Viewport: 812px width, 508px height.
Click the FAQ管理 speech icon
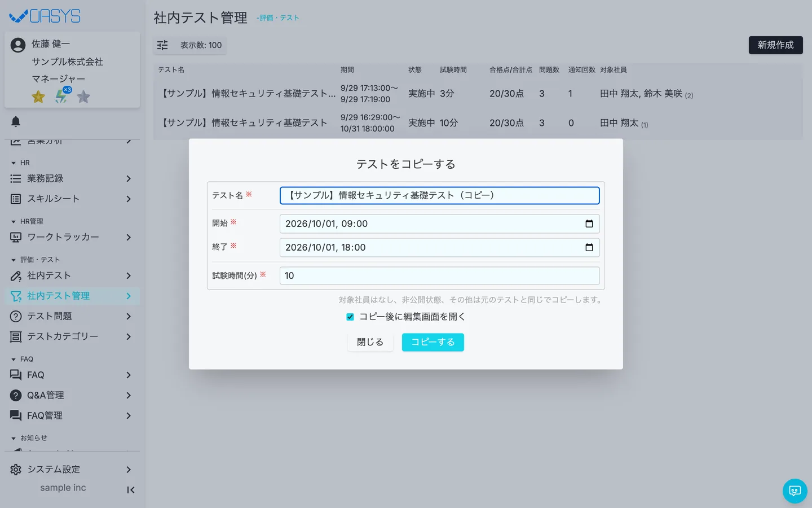16,415
